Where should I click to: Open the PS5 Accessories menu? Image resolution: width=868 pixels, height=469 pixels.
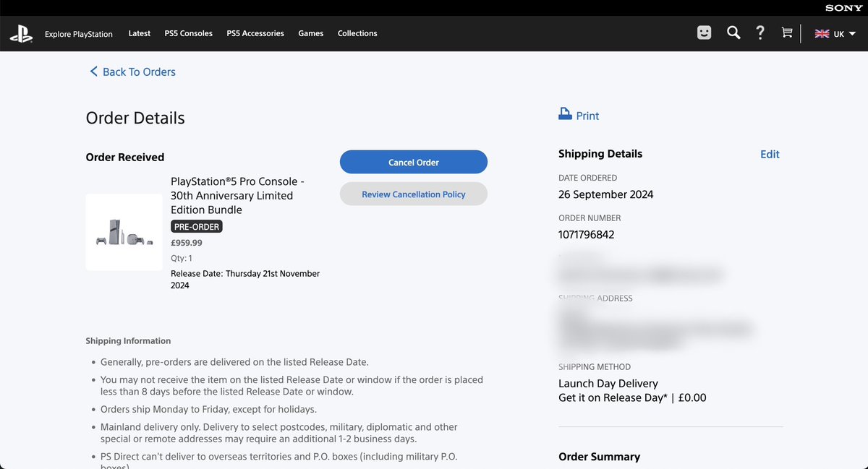[x=255, y=33]
